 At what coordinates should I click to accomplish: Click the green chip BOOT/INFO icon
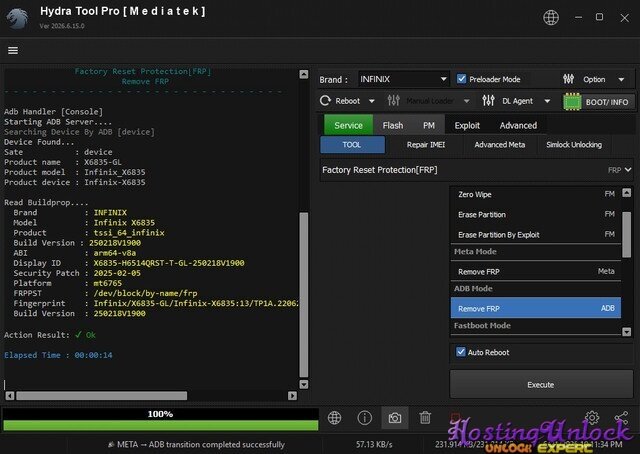click(x=572, y=102)
